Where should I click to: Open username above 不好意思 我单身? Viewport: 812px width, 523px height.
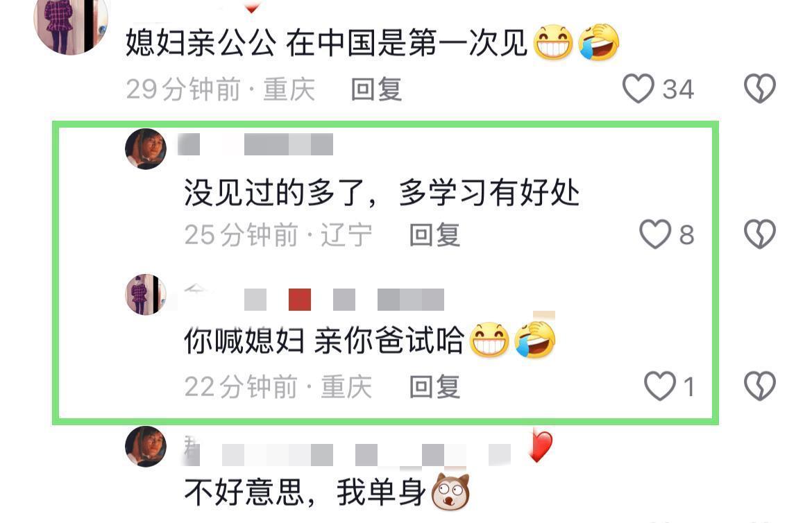click(348, 454)
